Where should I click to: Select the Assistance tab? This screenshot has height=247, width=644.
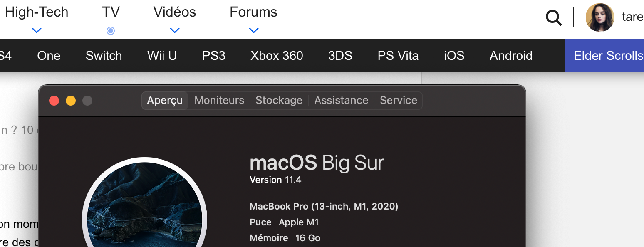click(341, 101)
